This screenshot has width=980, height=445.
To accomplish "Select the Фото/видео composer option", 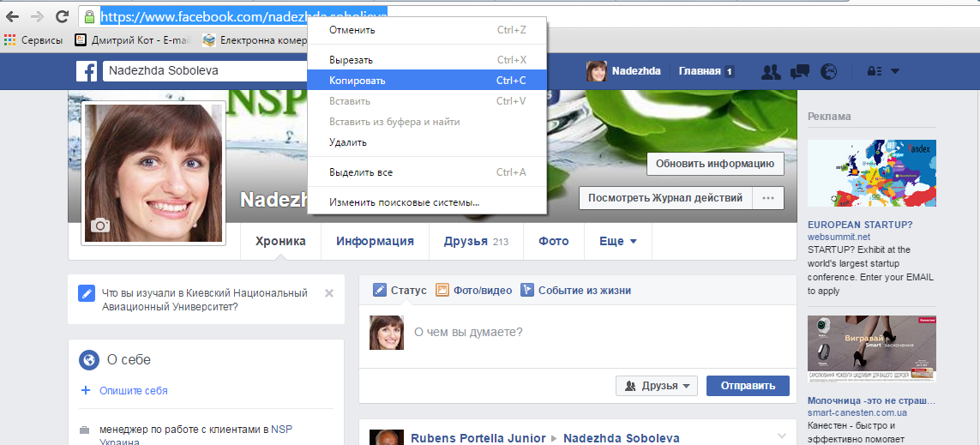I will coord(474,290).
